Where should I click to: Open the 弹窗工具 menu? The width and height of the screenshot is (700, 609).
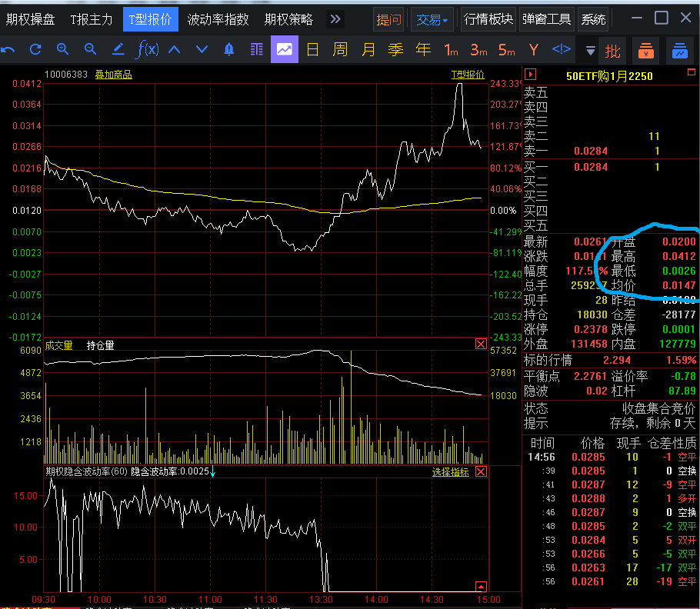click(x=547, y=18)
